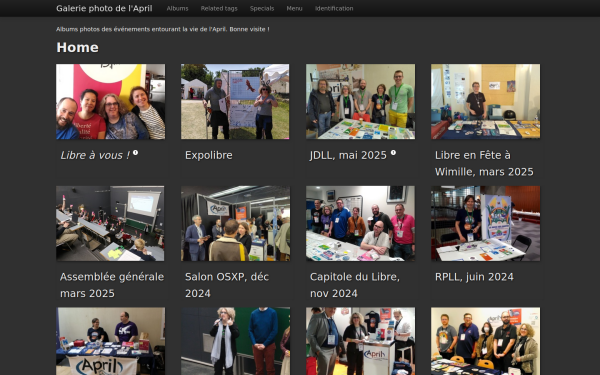Open Assemblée générale mars 2025 thumbnail
This screenshot has height=375, width=600.
[110, 223]
